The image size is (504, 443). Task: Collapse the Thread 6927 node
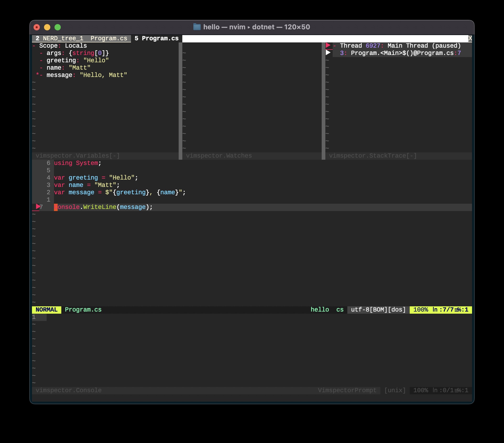click(335, 46)
